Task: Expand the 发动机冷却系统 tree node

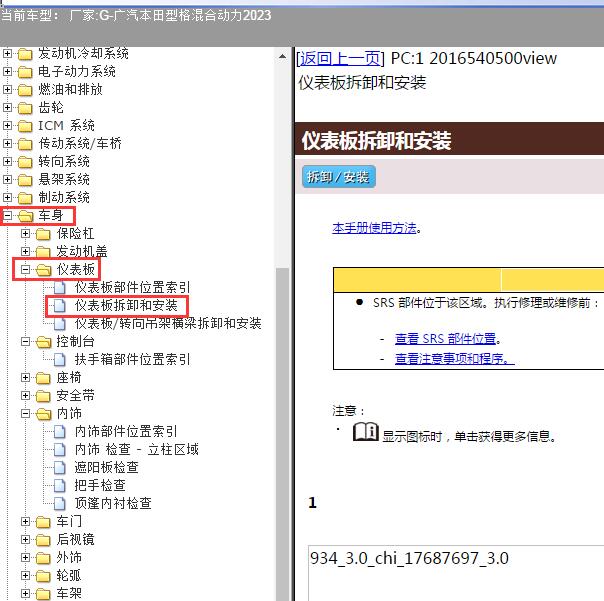Action: tap(7, 53)
